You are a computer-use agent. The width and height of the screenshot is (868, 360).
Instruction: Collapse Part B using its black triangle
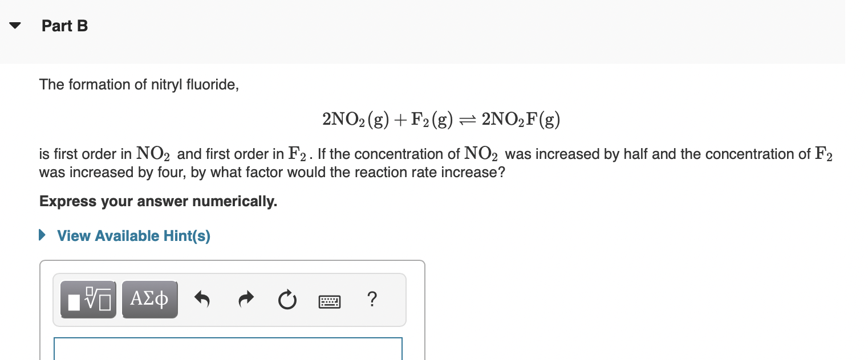point(14,25)
